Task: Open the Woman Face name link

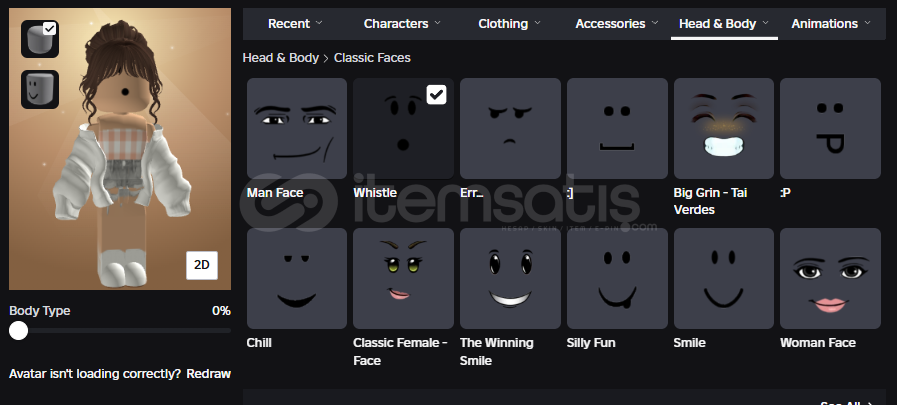Action: click(x=818, y=343)
